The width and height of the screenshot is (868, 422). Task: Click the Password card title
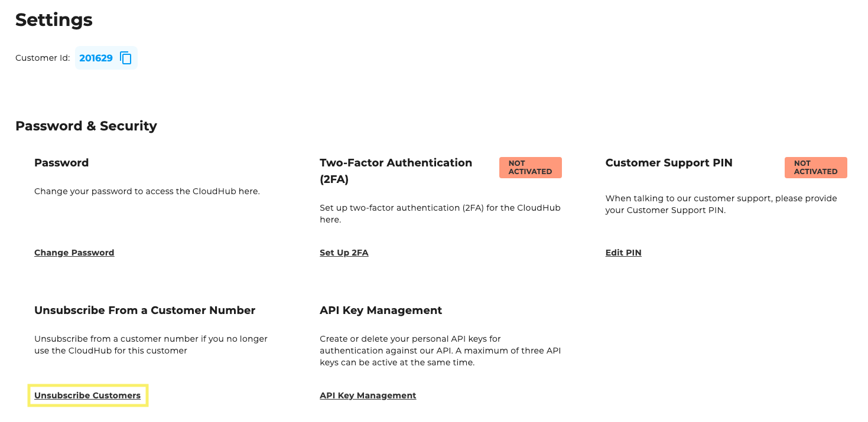61,163
